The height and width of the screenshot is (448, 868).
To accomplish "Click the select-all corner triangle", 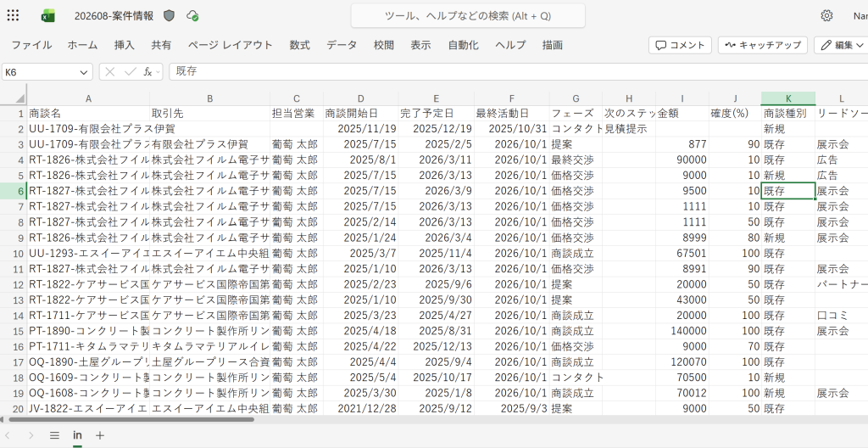I will point(20,98).
